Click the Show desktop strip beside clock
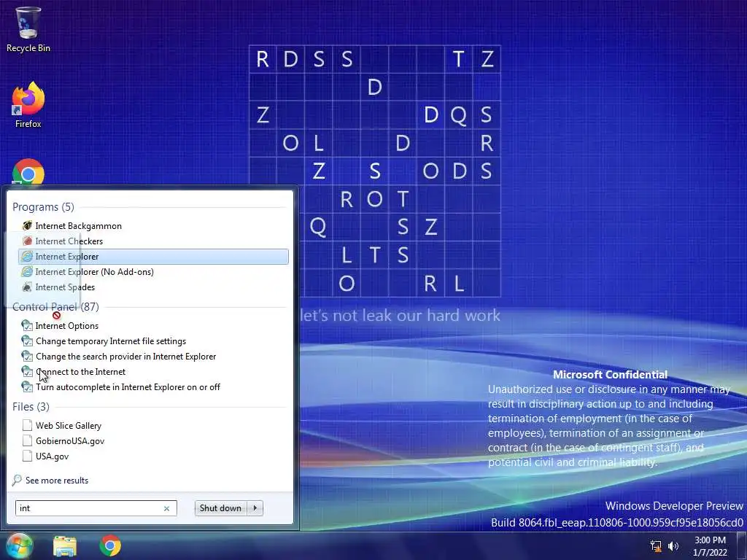747x560 pixels. [741, 545]
